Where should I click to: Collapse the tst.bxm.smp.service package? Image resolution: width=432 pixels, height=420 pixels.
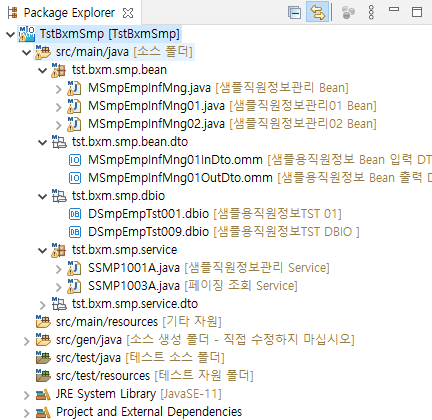coord(43,250)
